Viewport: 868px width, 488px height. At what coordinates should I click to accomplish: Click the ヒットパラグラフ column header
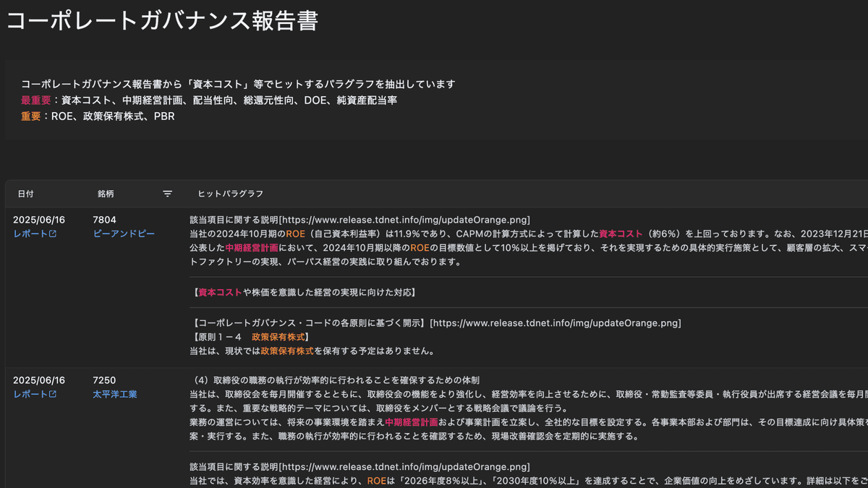[x=230, y=194]
